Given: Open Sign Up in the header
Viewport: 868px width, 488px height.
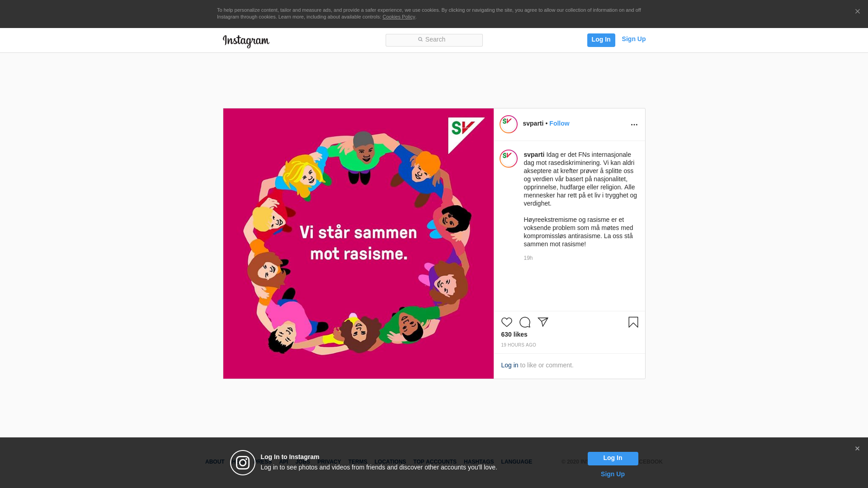Looking at the screenshot, I should coord(633,39).
